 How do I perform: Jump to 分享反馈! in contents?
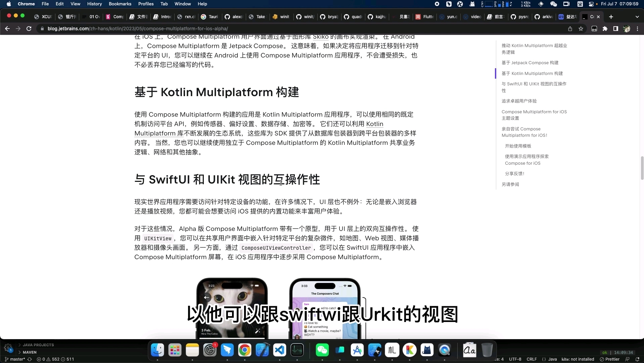tap(514, 173)
